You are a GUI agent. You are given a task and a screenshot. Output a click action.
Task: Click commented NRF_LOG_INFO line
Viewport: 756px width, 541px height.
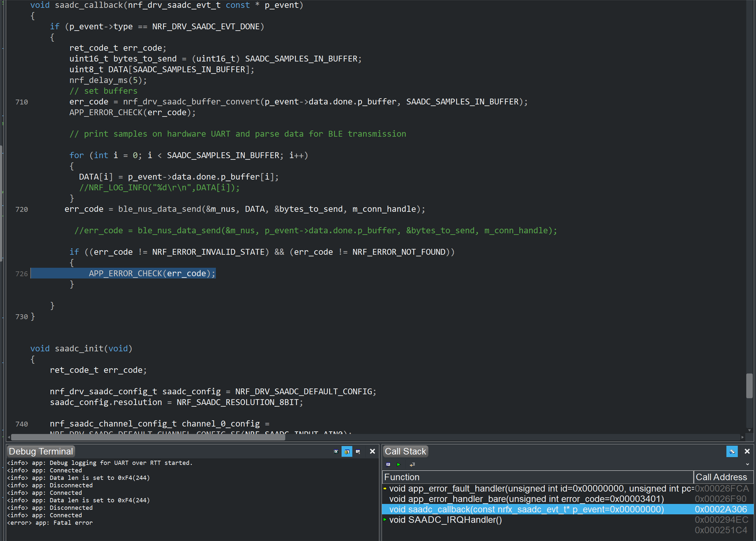[x=159, y=188]
